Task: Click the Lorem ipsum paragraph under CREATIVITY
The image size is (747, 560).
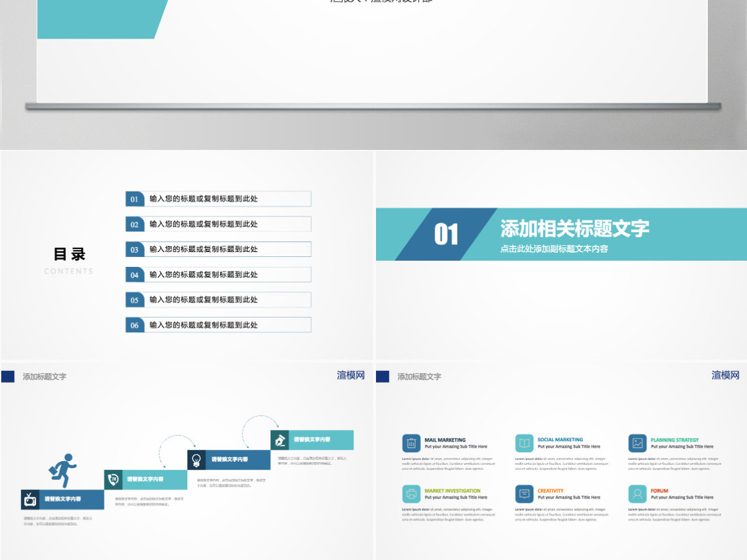Action: tap(561, 515)
